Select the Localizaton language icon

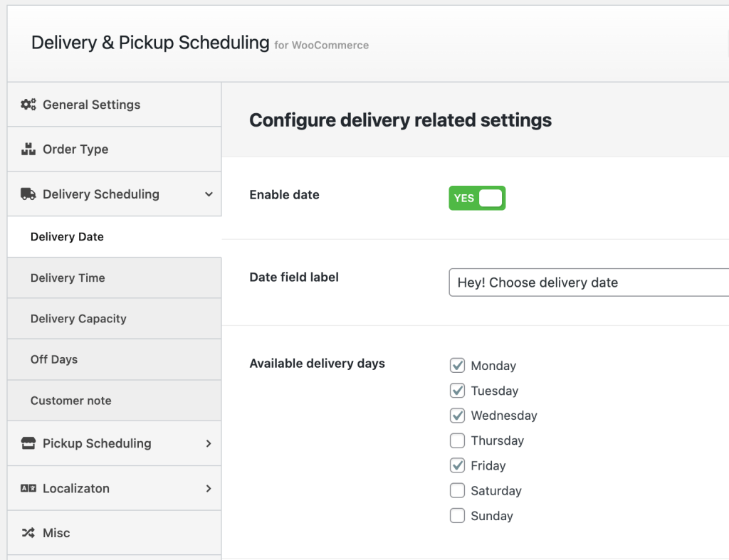click(28, 488)
